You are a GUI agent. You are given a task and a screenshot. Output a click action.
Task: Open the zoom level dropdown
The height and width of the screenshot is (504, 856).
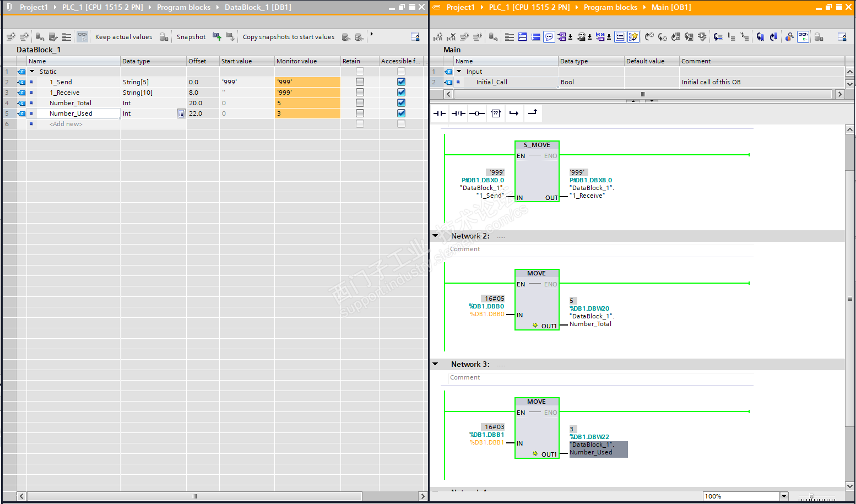point(784,496)
